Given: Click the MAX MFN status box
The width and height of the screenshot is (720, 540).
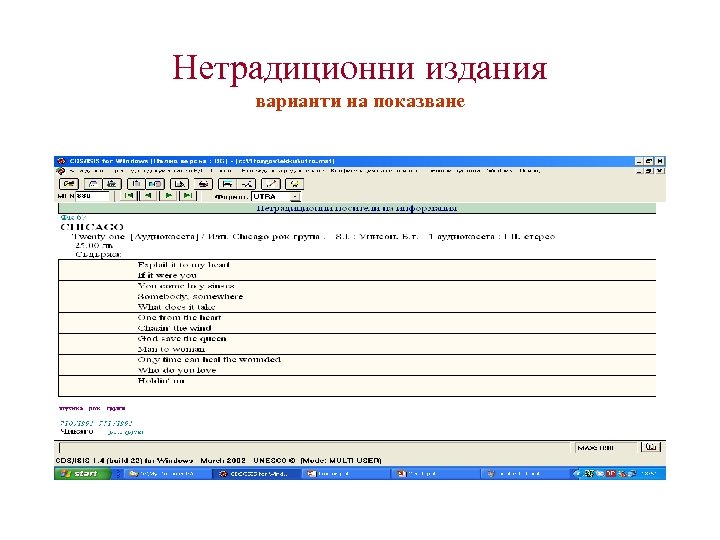Looking at the screenshot, I should [x=606, y=447].
